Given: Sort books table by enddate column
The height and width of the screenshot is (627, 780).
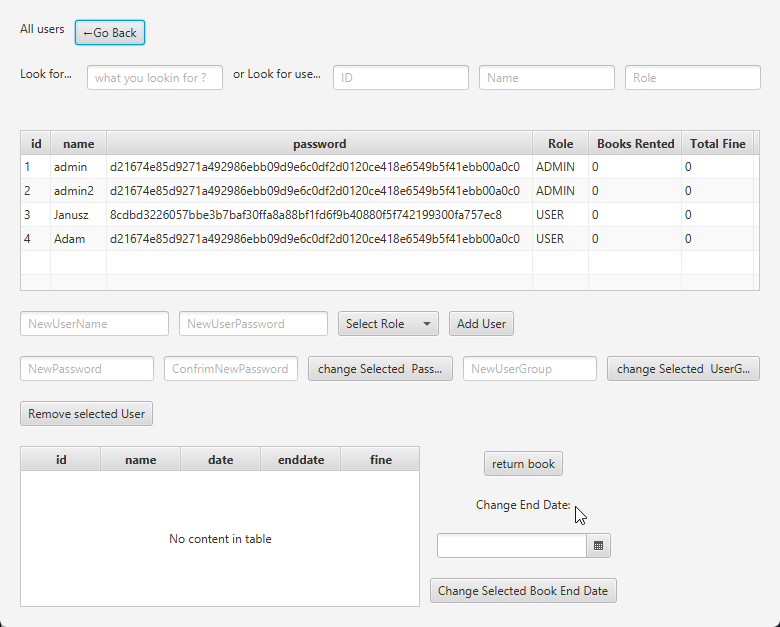Looking at the screenshot, I should point(300,460).
